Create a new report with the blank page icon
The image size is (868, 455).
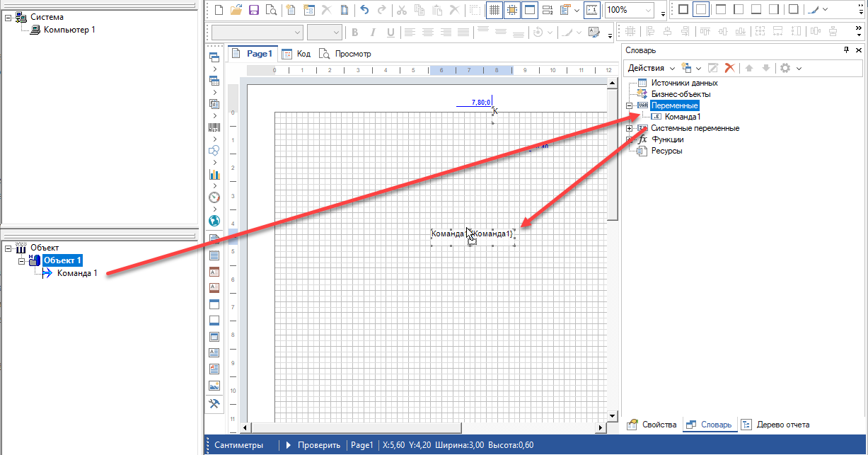219,10
